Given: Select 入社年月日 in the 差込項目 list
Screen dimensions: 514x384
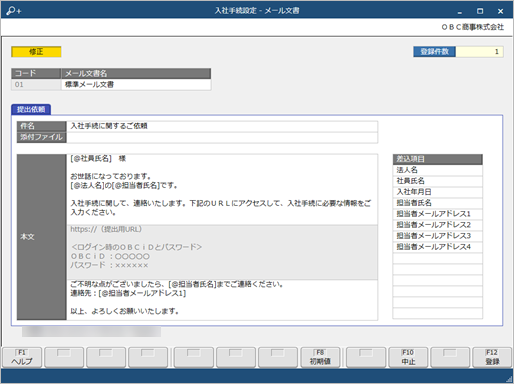Looking at the screenshot, I should pos(438,192).
